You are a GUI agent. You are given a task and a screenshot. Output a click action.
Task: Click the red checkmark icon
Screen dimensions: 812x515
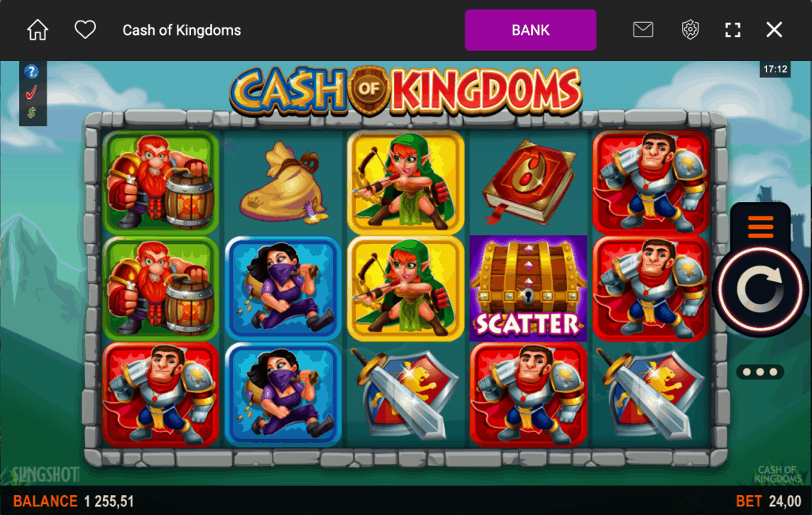31,93
